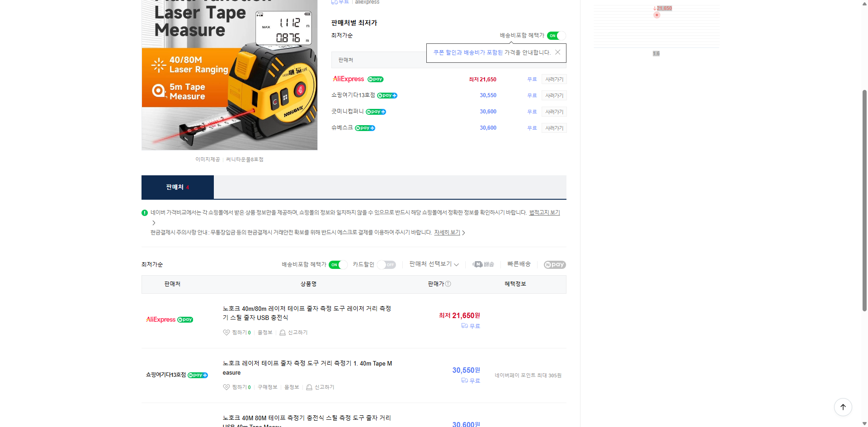Expand the 자세히 보기 chevron for cash payment notice
868x427 pixels.
coord(464,232)
